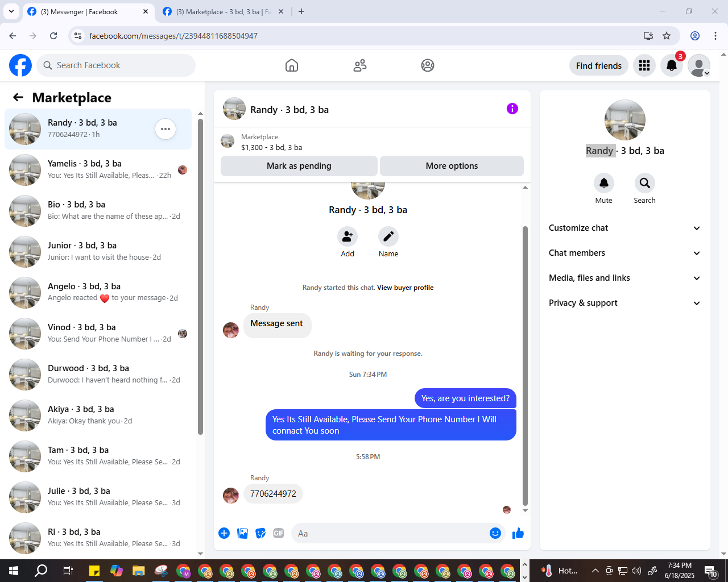Open Chrome profile icon
The image size is (728, 582).
click(695, 36)
